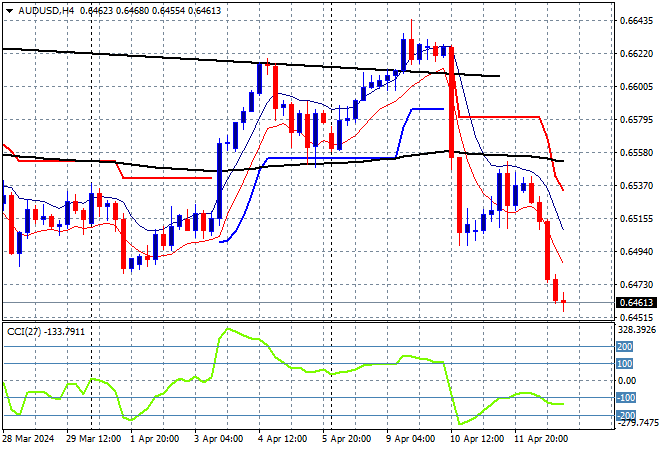Select the CCI(27) -133.7911 indicator label
The width and height of the screenshot is (660, 450).
46,332
